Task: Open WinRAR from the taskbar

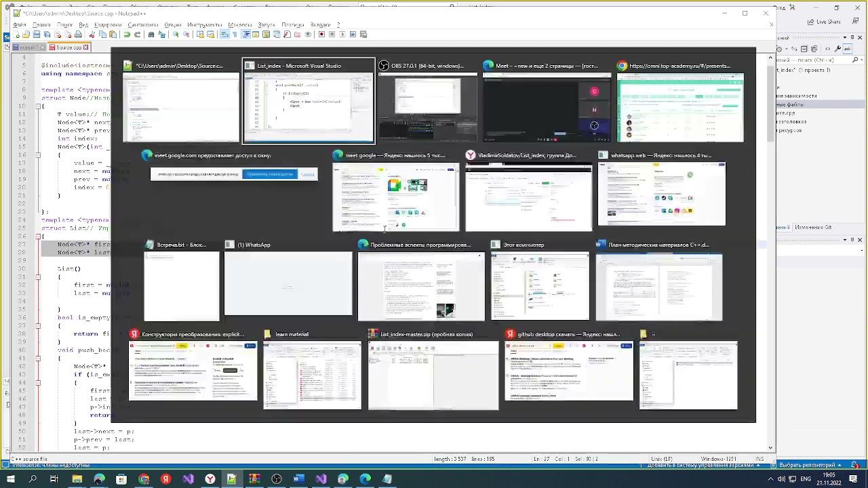Action: [254, 479]
